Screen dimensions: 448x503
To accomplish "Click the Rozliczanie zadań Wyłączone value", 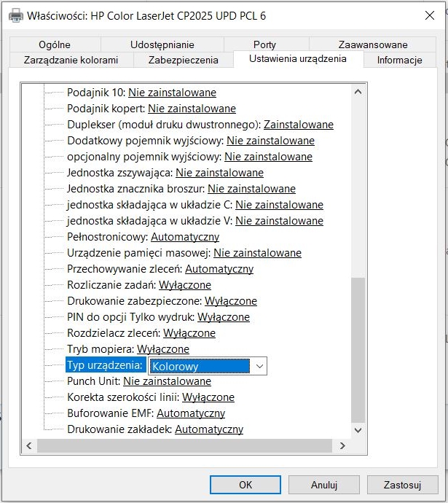I will [x=185, y=285].
